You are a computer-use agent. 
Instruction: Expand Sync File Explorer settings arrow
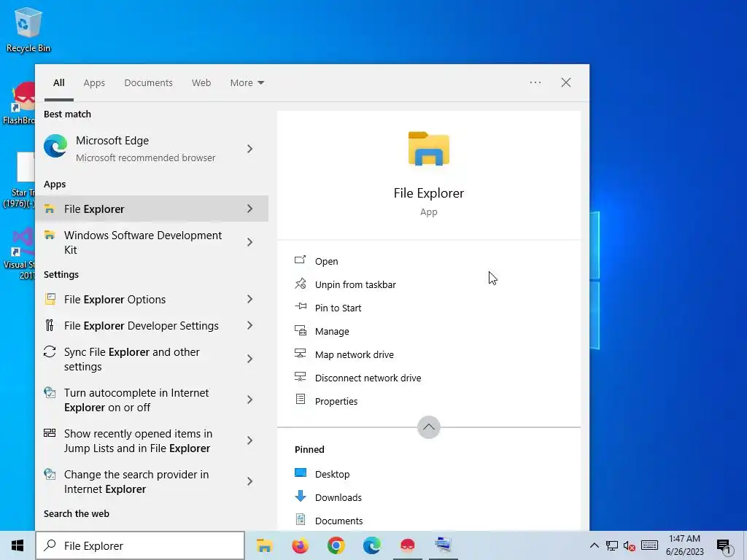pos(249,359)
